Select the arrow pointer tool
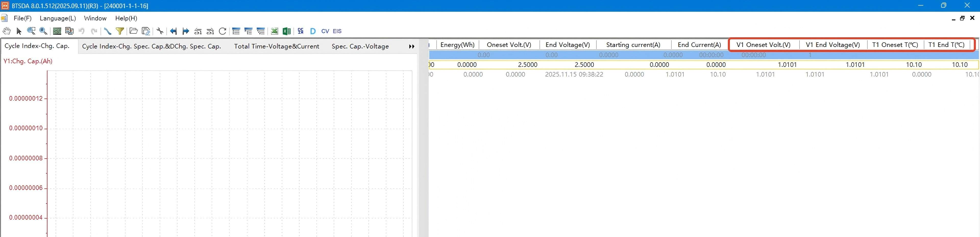Screen dimensions: 980x237 pyautogui.click(x=19, y=31)
